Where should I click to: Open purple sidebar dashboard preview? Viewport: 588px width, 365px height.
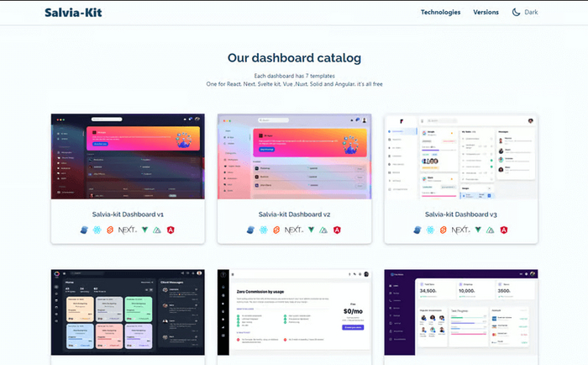(x=461, y=312)
